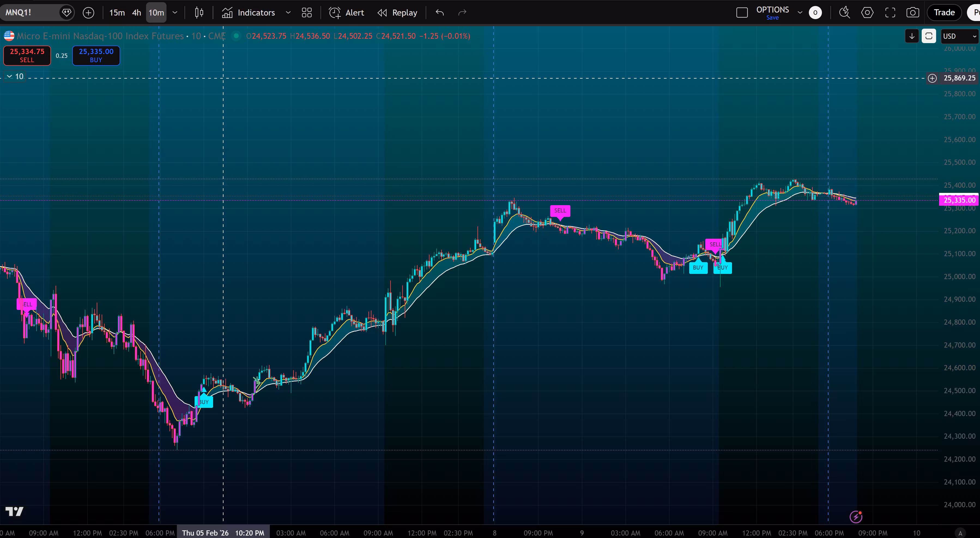Click the add symbol compare plus icon
This screenshot has height=538, width=980.
88,13
